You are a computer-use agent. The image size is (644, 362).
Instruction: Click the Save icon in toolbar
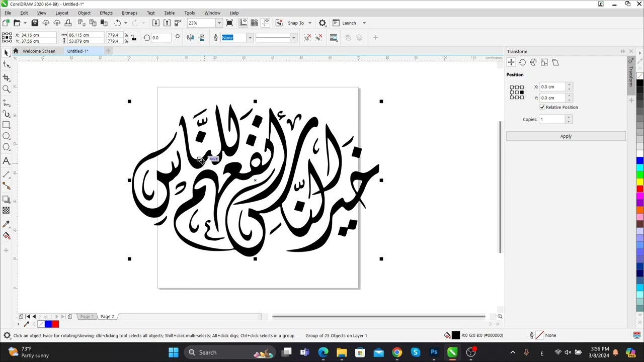pos(35,23)
